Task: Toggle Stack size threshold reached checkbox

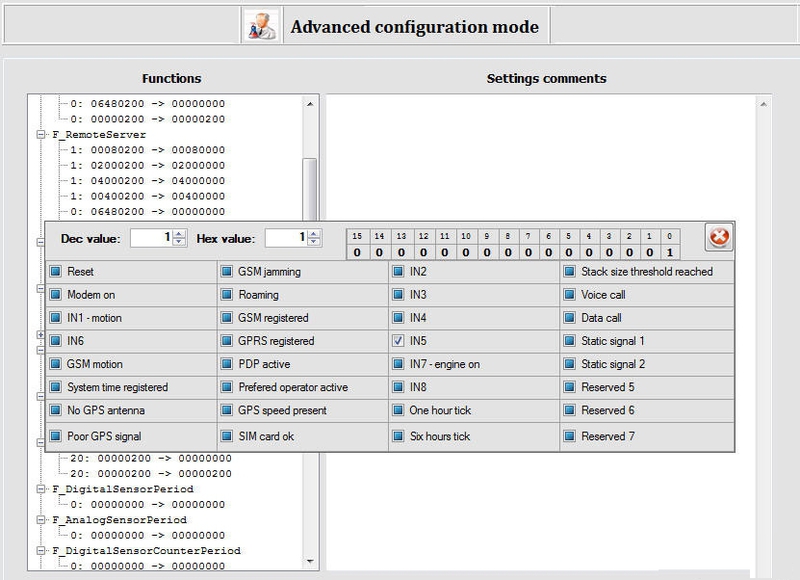Action: click(x=569, y=272)
